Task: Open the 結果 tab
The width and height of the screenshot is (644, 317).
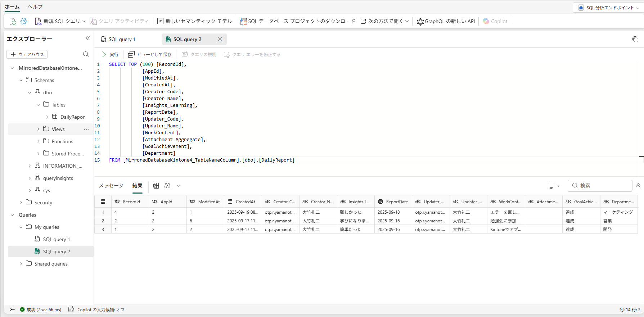Action: point(137,186)
